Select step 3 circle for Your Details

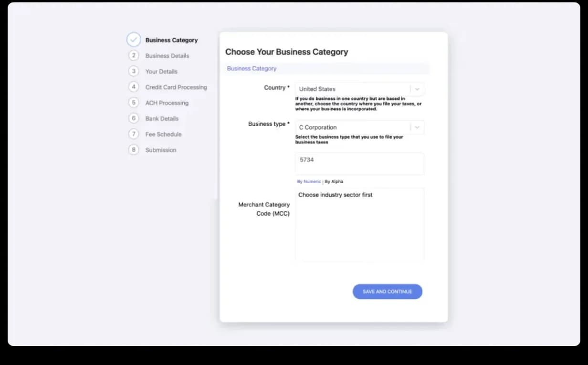pos(134,71)
